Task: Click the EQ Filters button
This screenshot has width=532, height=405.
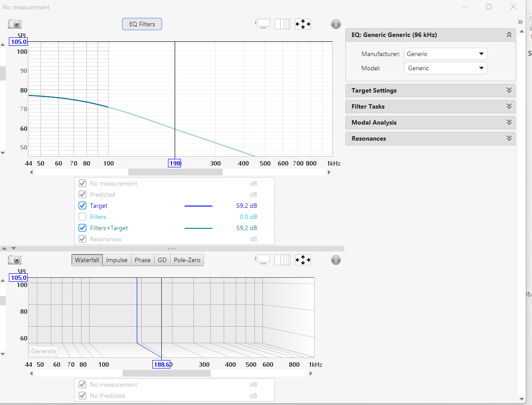Action: point(142,24)
